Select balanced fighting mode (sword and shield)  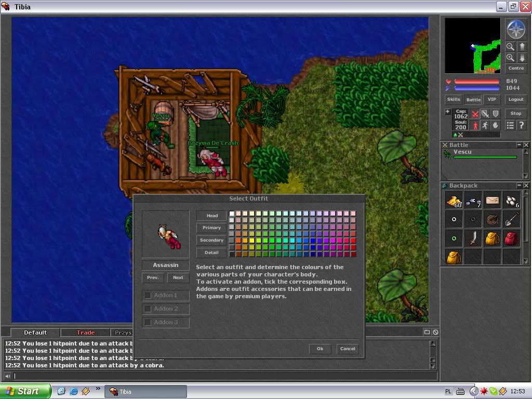pyautogui.click(x=486, y=114)
